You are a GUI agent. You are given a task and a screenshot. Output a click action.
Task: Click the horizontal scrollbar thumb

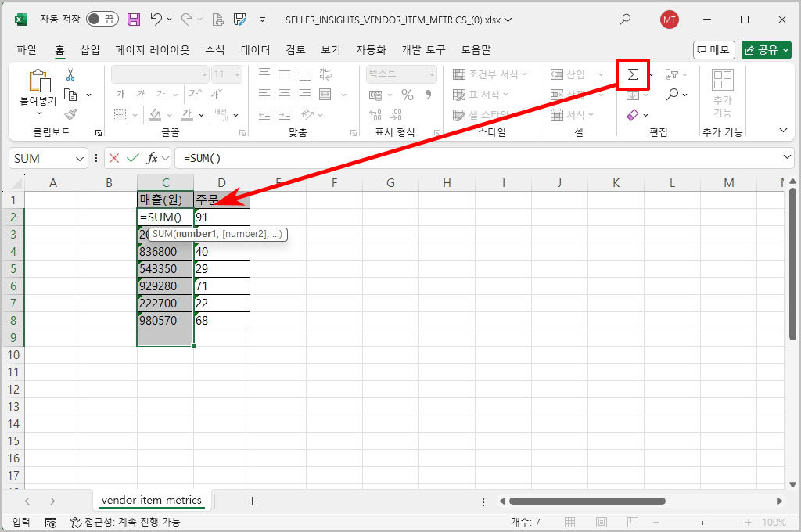(x=587, y=501)
